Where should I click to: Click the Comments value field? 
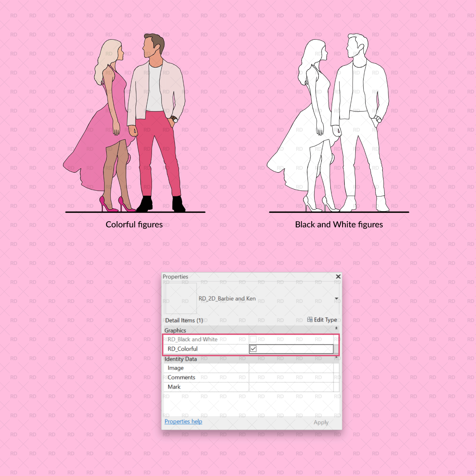tap(291, 377)
